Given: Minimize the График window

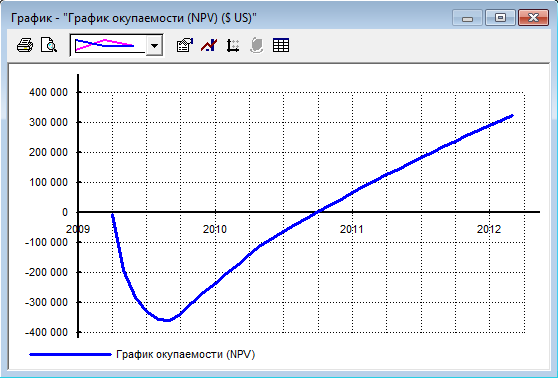Looking at the screenshot, I should (x=467, y=18).
